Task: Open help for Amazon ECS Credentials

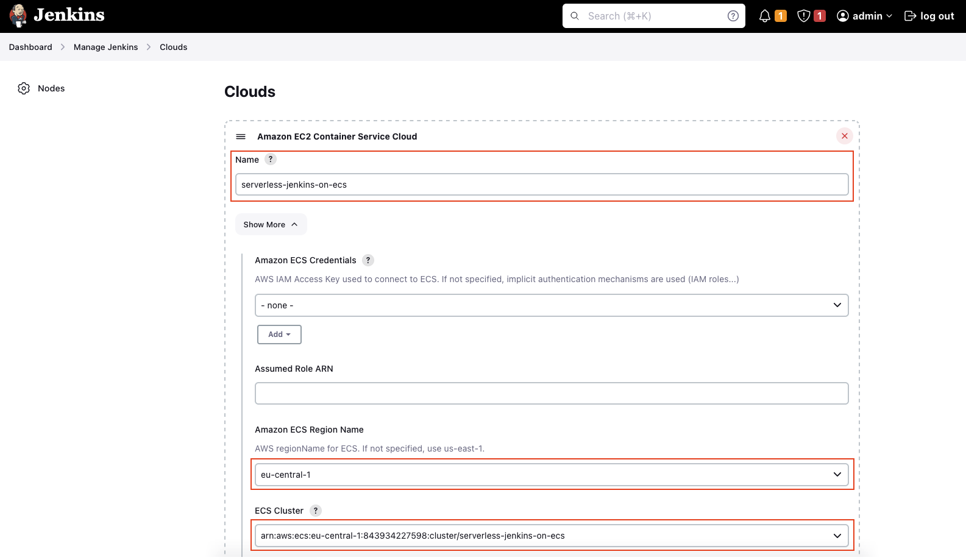Action: point(368,260)
